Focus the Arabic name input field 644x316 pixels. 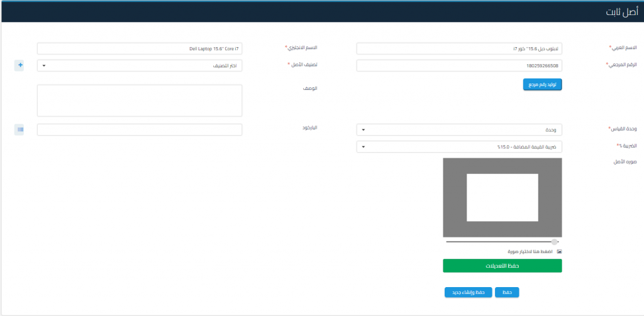[459, 48]
